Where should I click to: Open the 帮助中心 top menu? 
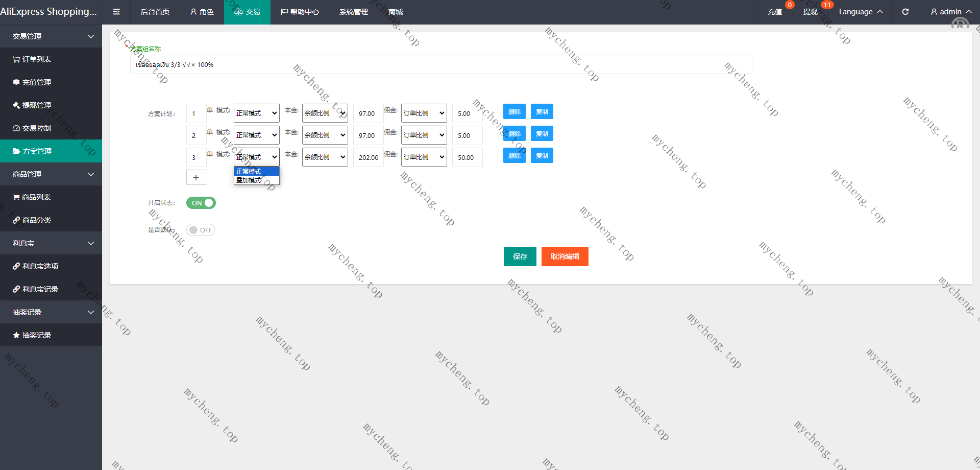(300, 12)
